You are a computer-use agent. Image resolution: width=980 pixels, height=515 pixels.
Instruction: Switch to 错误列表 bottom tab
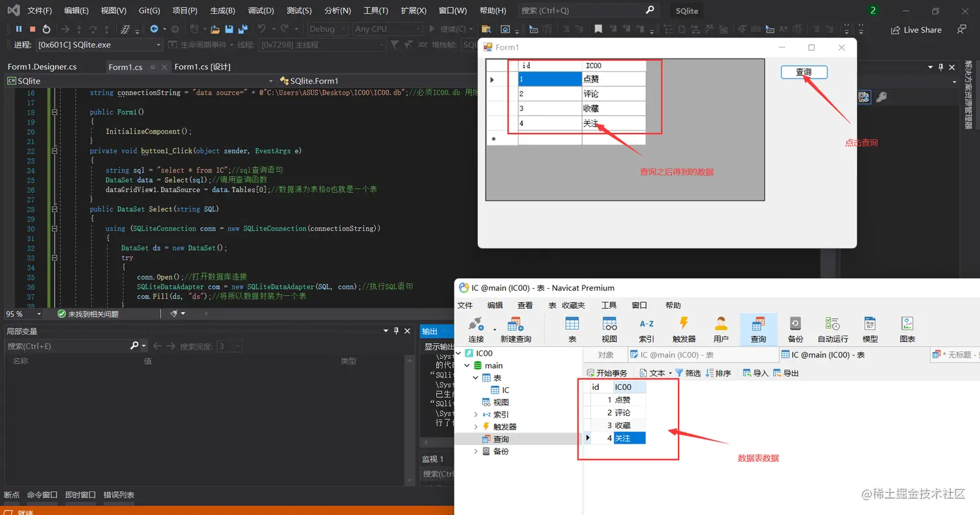[119, 495]
